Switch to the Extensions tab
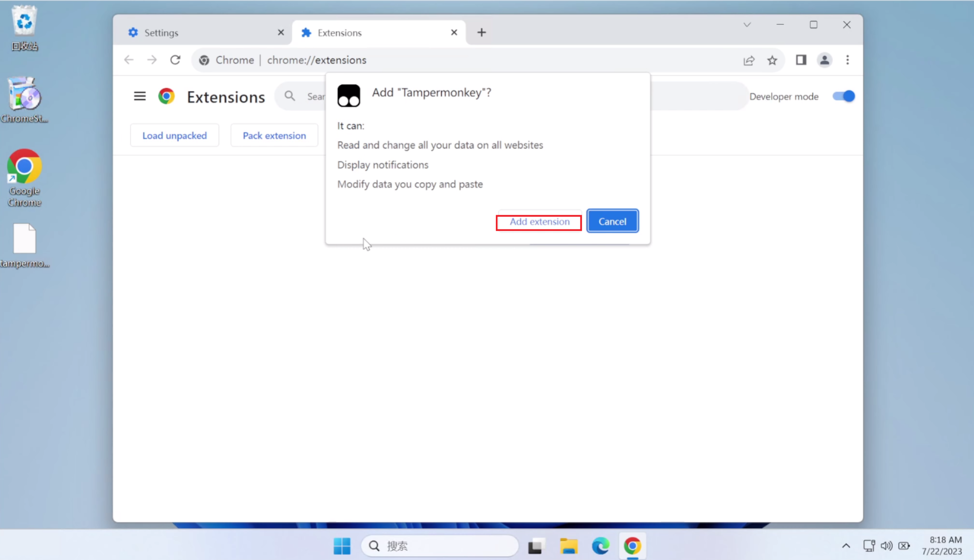This screenshot has width=974, height=560. tap(378, 33)
